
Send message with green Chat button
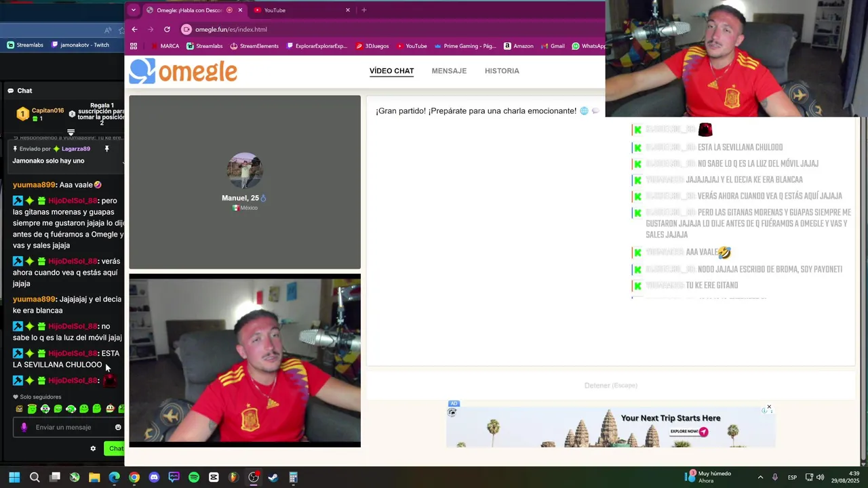click(x=115, y=448)
